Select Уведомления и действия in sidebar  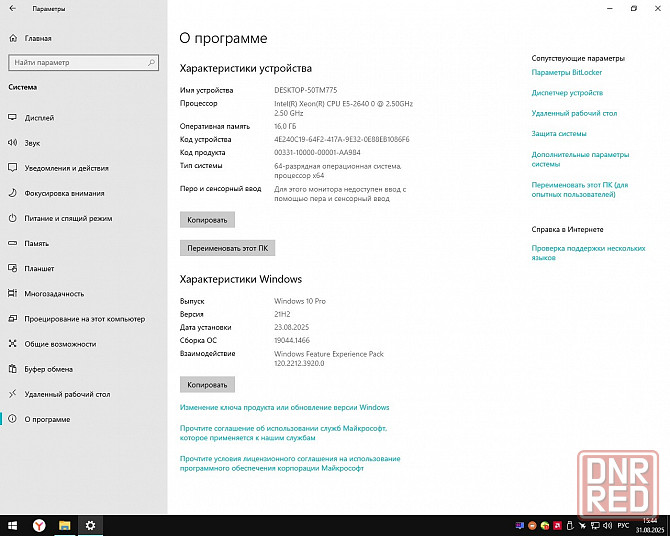click(x=66, y=168)
